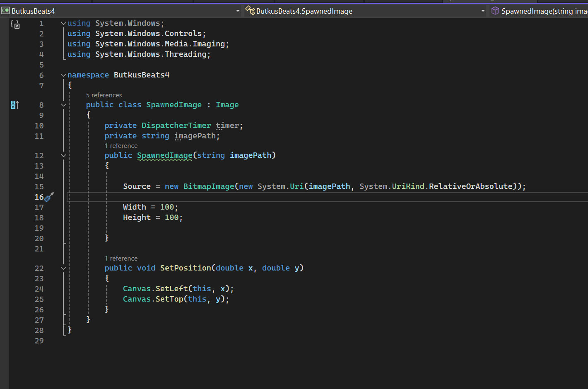Click the inheritance margin icon on line 8
The width and height of the screenshot is (588, 389).
click(x=14, y=105)
